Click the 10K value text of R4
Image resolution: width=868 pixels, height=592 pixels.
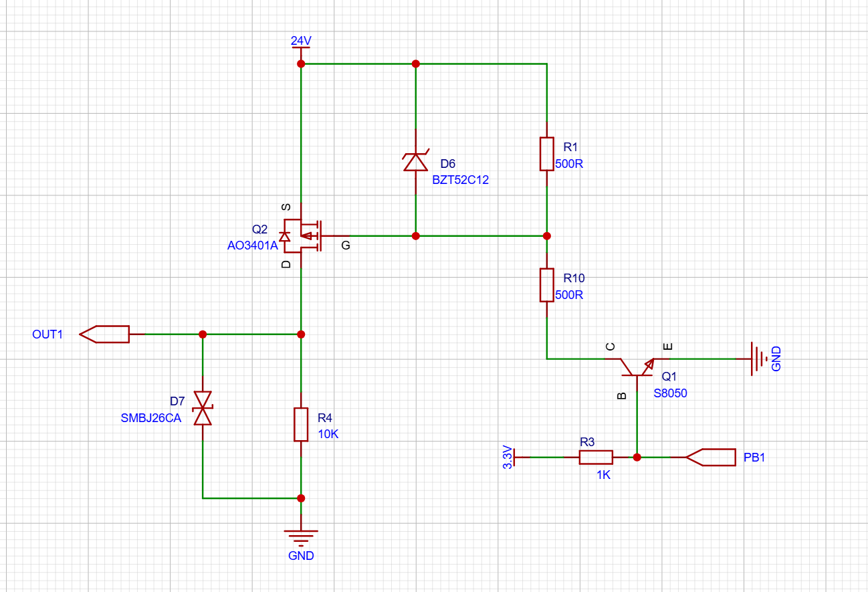pyautogui.click(x=328, y=433)
